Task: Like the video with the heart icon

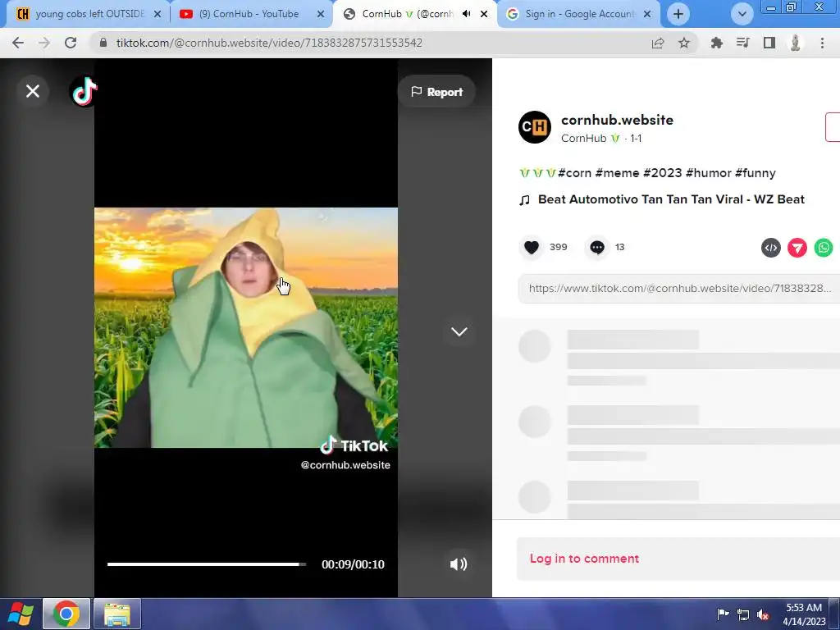Action: [x=532, y=248]
